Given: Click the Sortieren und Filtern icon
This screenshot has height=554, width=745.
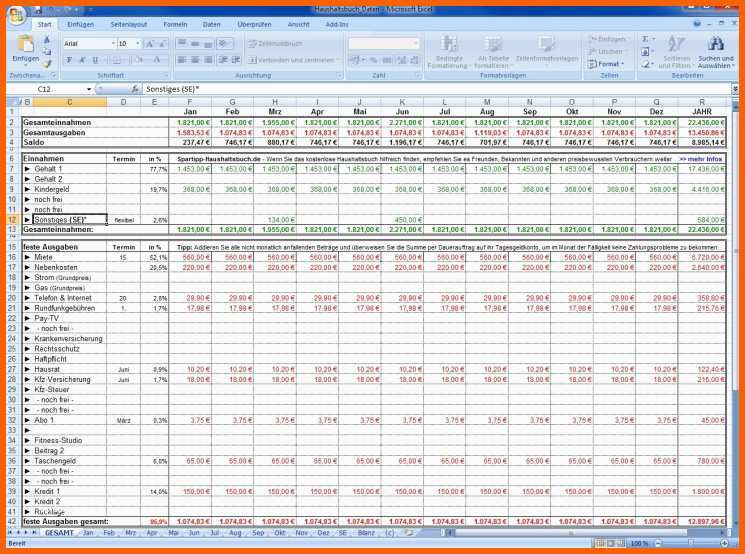Looking at the screenshot, I should pos(675,44).
